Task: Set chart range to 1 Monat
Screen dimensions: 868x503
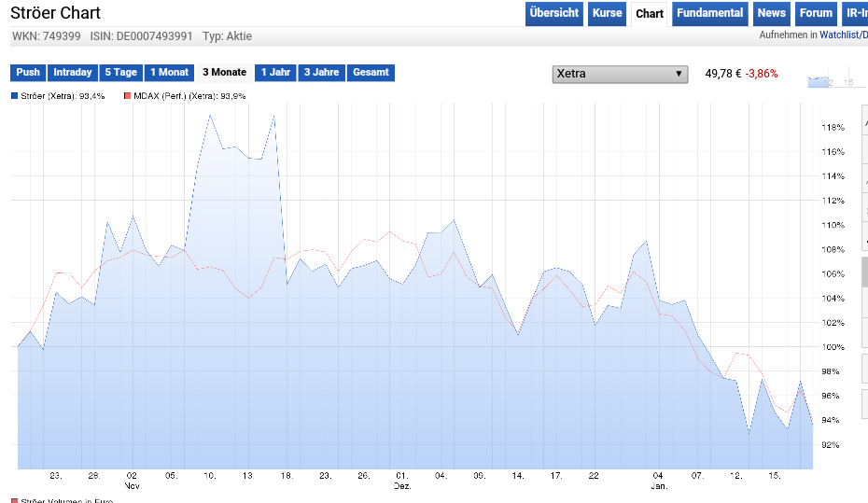Action: pyautogui.click(x=169, y=73)
